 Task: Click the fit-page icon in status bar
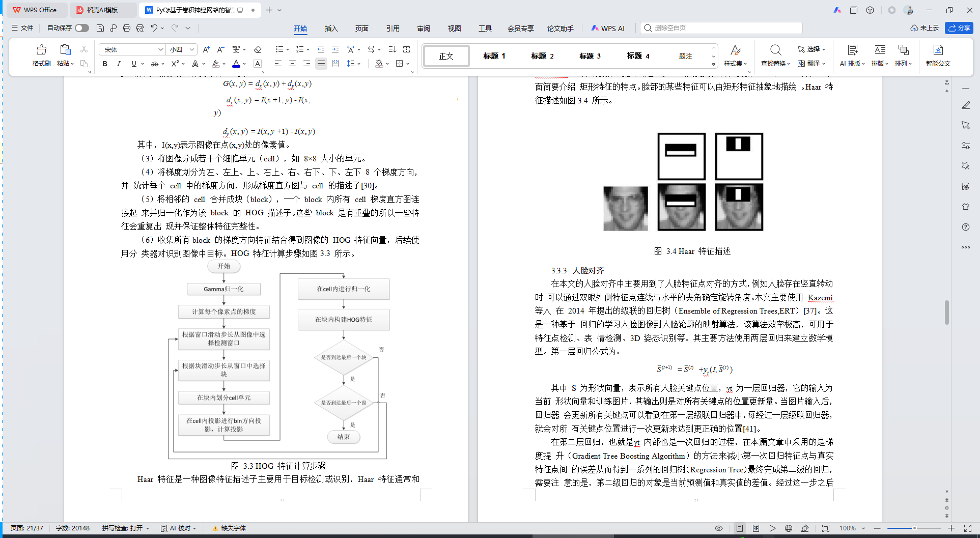tap(825, 528)
